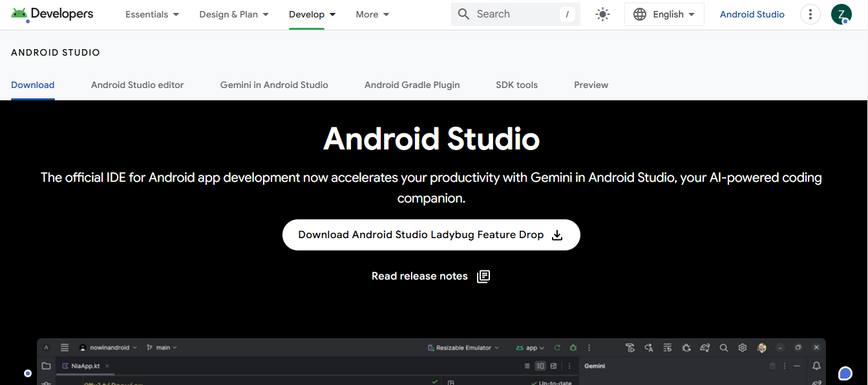Switch to the Download tab
Image resolution: width=868 pixels, height=385 pixels.
click(x=33, y=85)
